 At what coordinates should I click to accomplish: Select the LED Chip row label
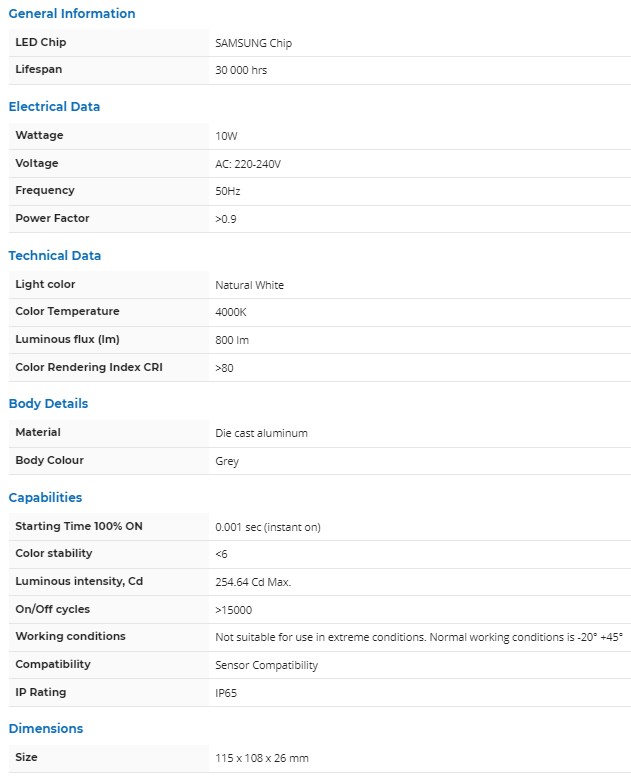[41, 43]
